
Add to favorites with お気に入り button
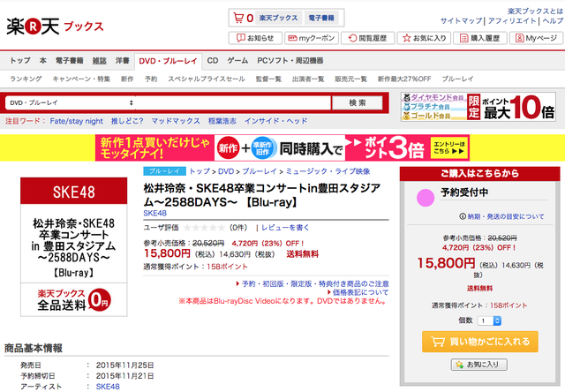click(479, 365)
